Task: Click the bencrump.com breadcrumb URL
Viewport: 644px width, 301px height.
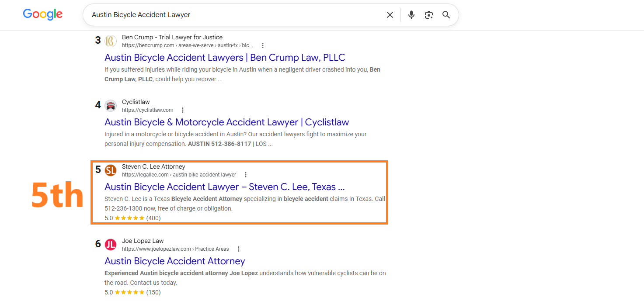Action: [x=188, y=45]
